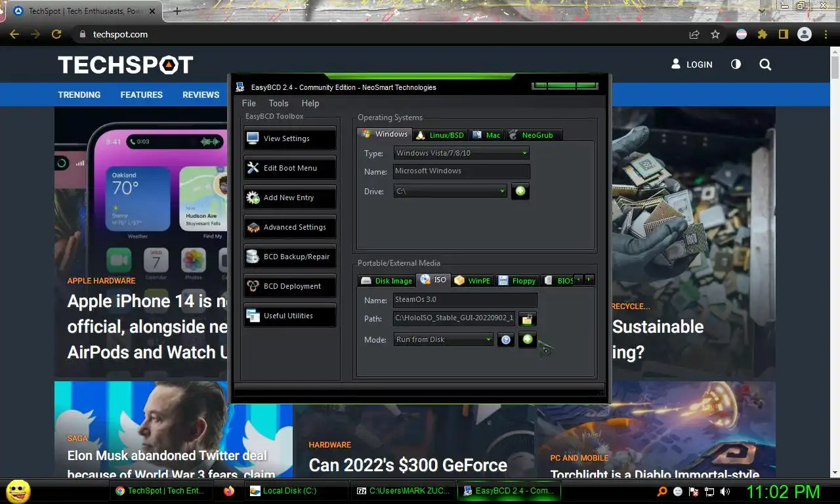Open the Elon Musk abandoned Twitter deal article
Viewport: 840px width, 504px height.
tap(171, 464)
